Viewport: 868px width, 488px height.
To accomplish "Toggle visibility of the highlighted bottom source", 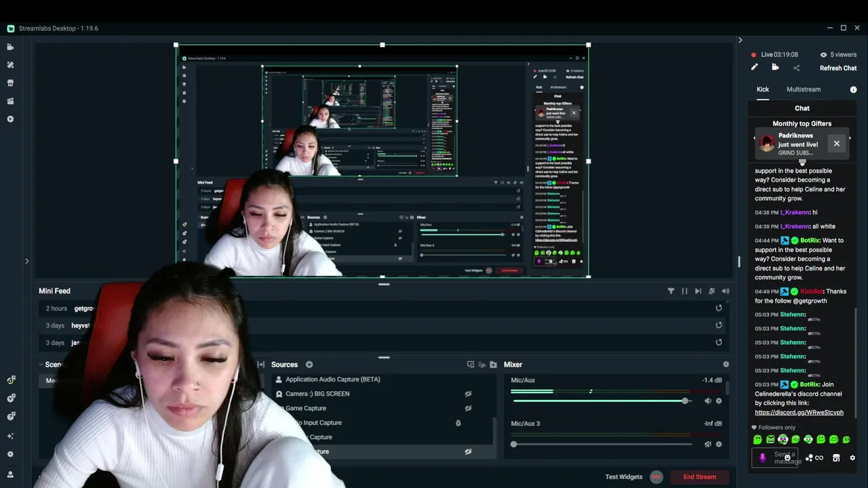I will (468, 451).
